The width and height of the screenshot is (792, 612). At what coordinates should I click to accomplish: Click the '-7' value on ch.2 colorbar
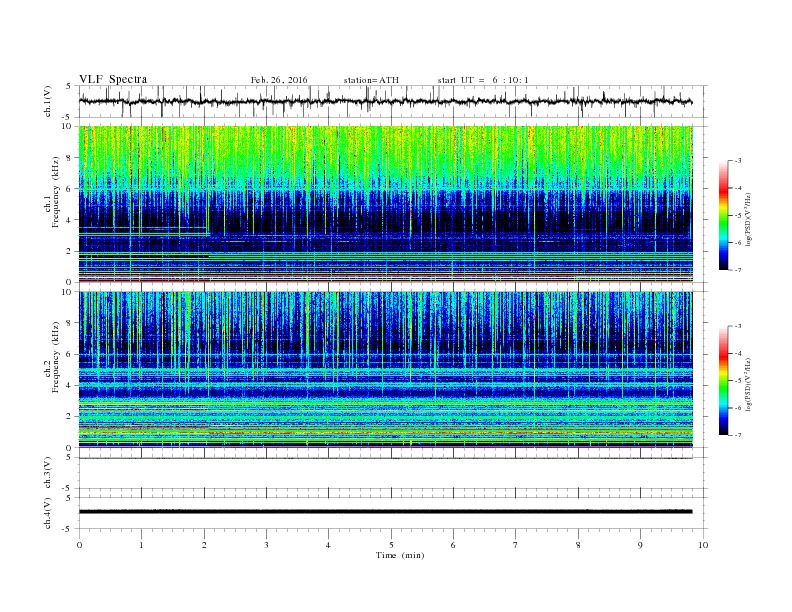pyautogui.click(x=737, y=435)
